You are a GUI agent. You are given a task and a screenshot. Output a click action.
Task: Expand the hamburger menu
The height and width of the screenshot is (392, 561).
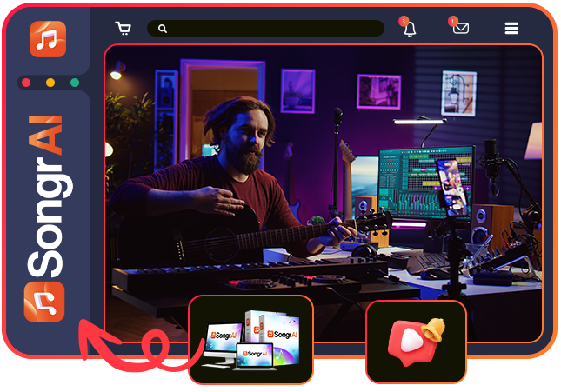click(511, 29)
